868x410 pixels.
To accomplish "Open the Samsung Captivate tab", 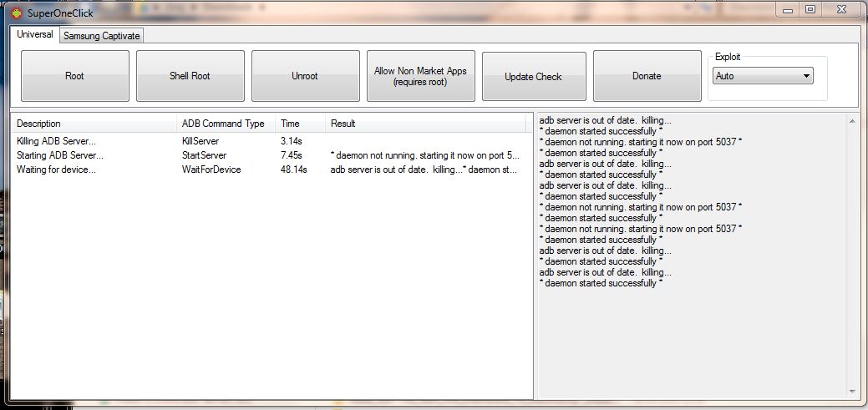I will pos(102,36).
